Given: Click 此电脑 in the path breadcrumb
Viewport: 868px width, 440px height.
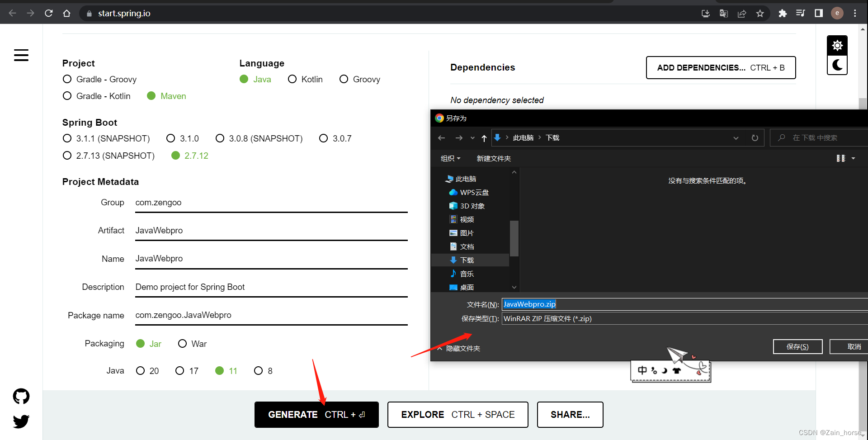Looking at the screenshot, I should [x=523, y=138].
